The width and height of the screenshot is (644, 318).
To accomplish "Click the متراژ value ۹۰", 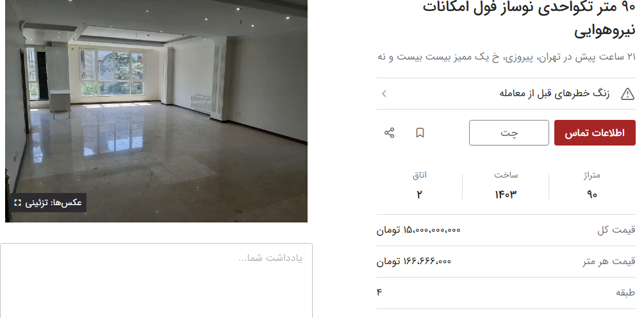I will tap(591, 194).
